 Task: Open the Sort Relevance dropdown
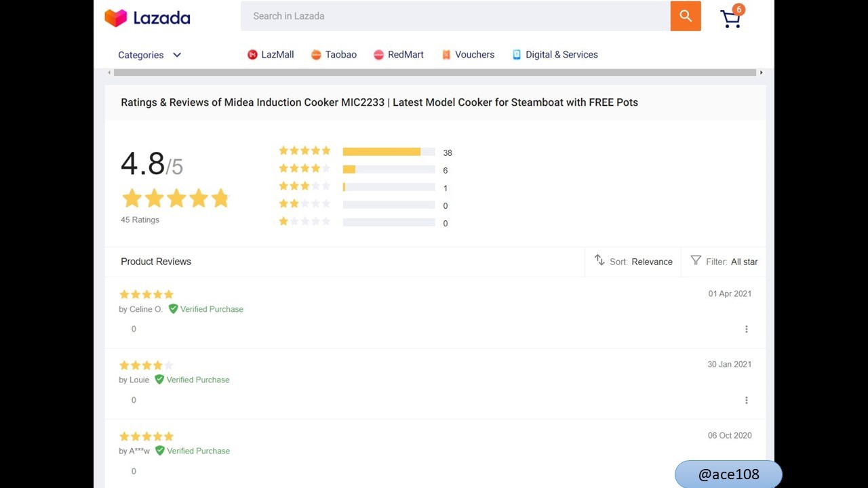coord(633,262)
